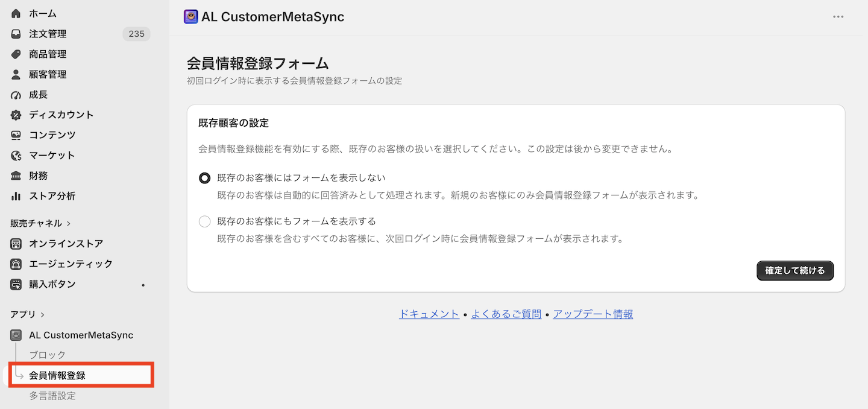
Task: Select 既存のお客様にもフォームを表示する radio
Action: (x=204, y=221)
